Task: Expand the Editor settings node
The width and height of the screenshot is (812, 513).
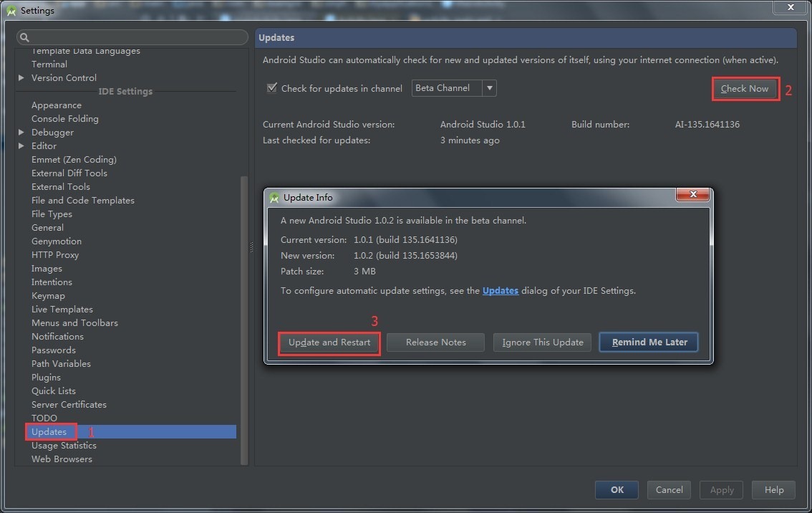Action: pyautogui.click(x=21, y=146)
